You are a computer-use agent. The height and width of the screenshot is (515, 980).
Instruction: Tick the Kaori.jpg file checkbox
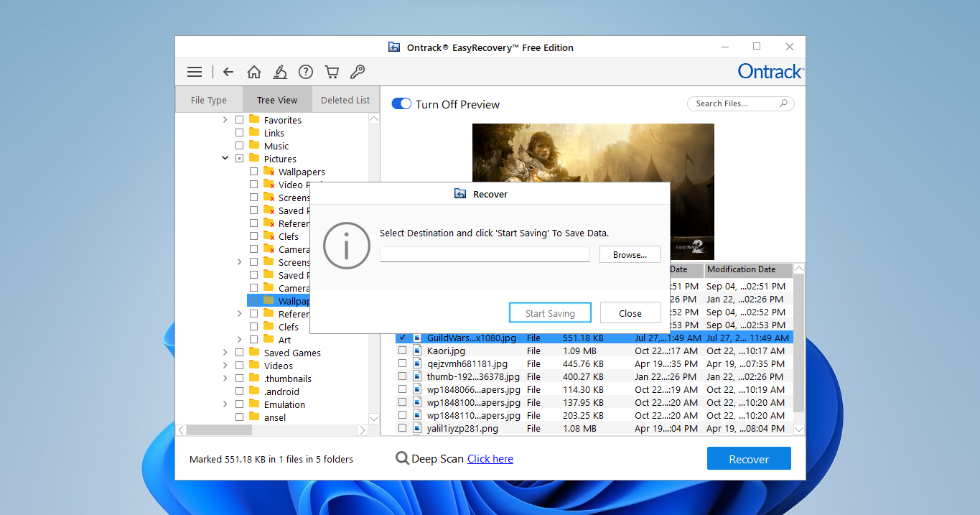coord(402,351)
